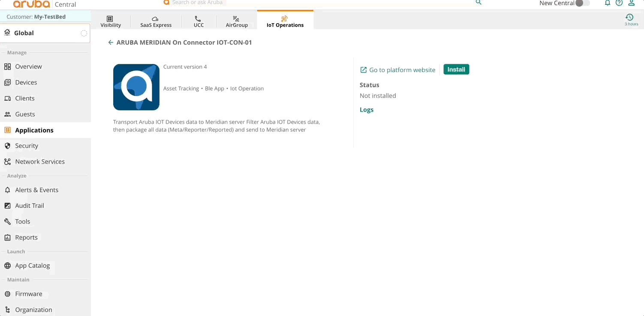Click the Alerts & Events bell icon

pyautogui.click(x=7, y=190)
